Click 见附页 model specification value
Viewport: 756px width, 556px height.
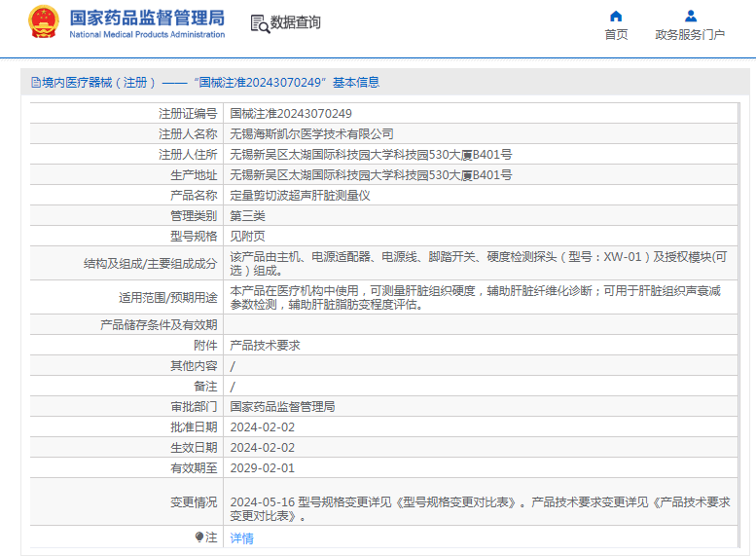[247, 237]
